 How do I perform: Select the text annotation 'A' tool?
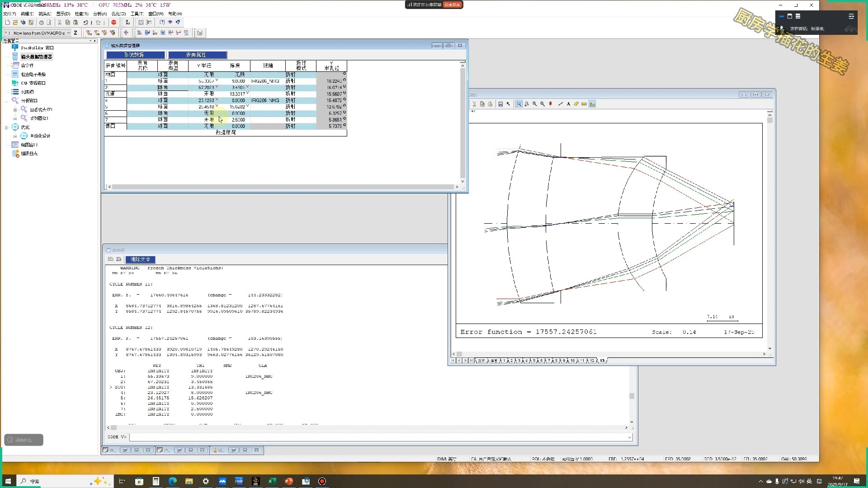coord(568,104)
